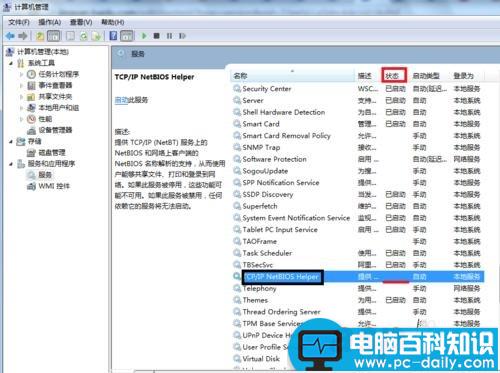Click the 启动 link to start this service
This screenshot has width=500, height=373.
point(121,100)
